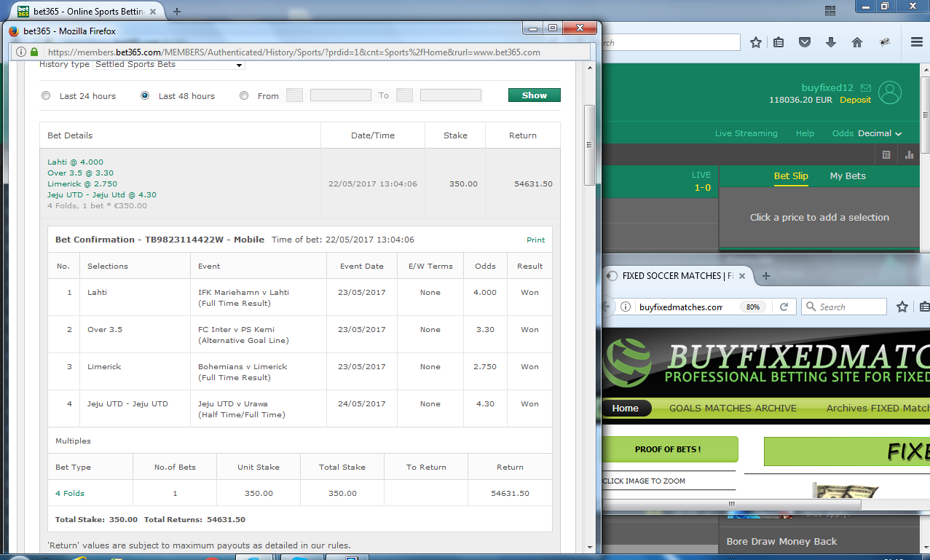The height and width of the screenshot is (560, 930).
Task: Open the History type dropdown
Action: 168,65
